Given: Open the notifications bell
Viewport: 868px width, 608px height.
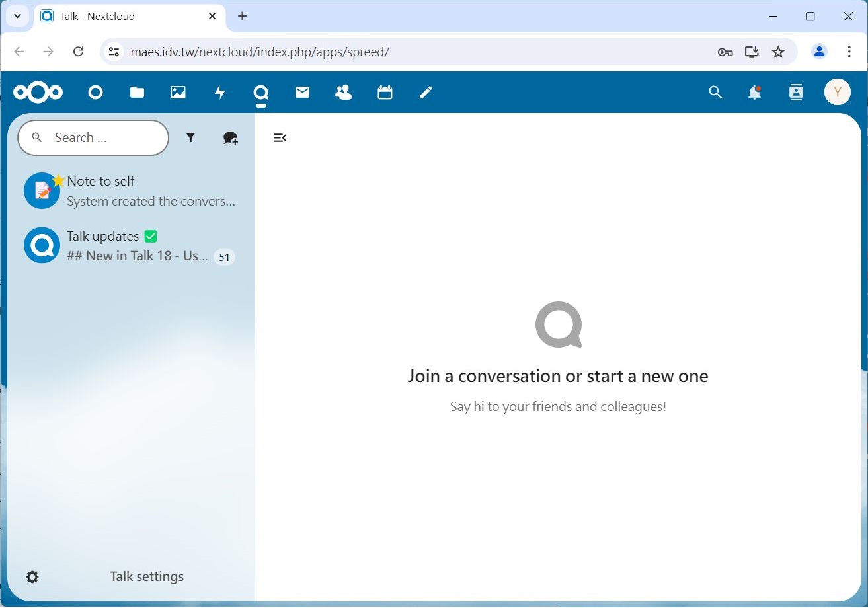Looking at the screenshot, I should point(754,93).
